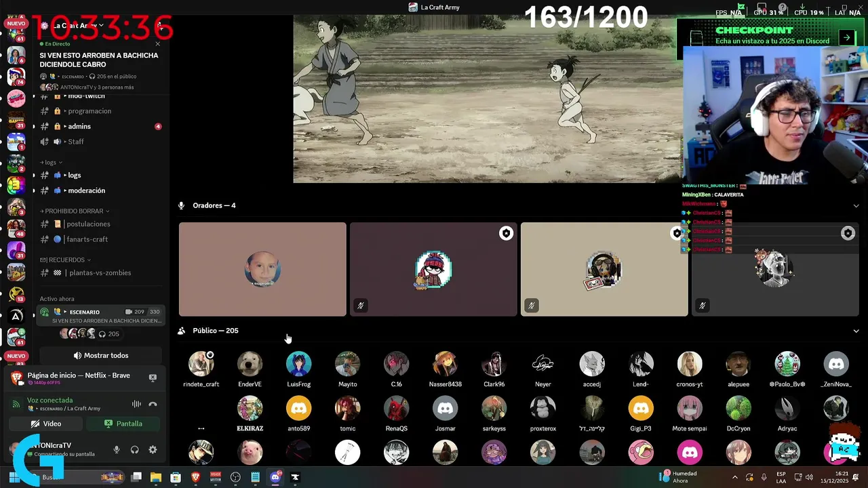Open File Explorer on the taskbar
This screenshot has width=868, height=488.
(156, 477)
